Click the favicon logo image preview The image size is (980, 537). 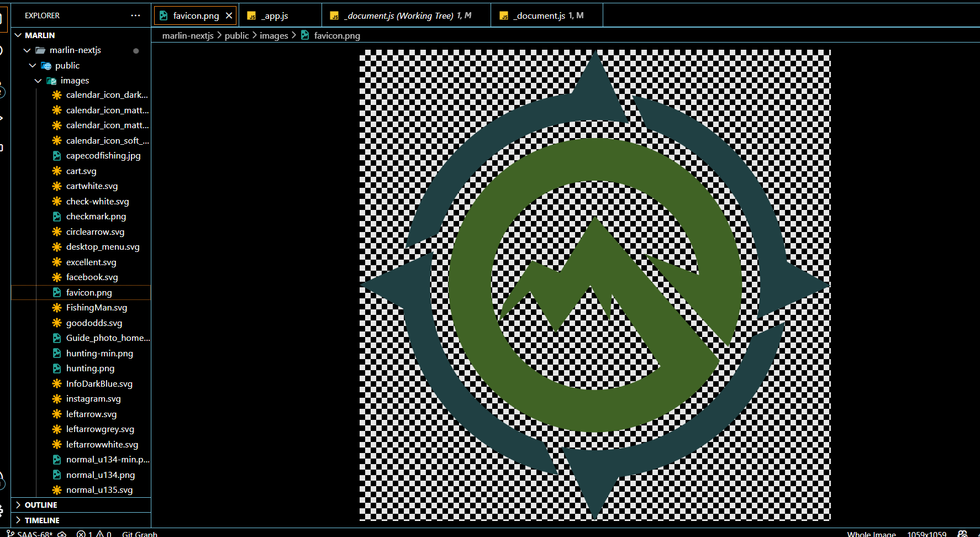pyautogui.click(x=594, y=285)
